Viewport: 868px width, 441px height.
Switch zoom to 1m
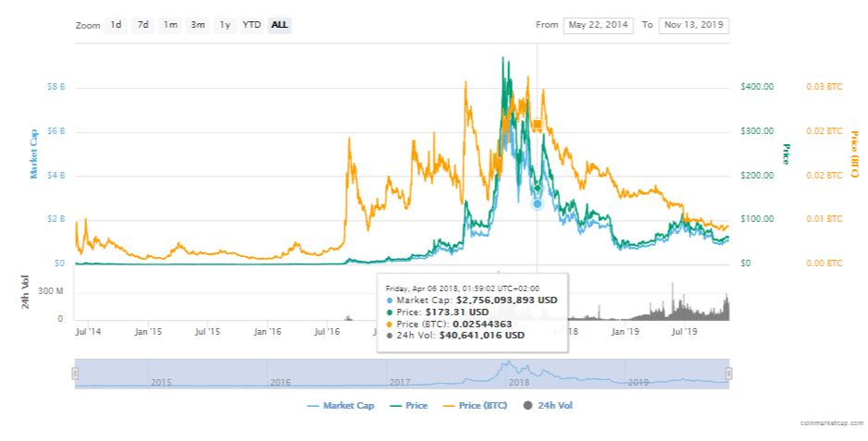tap(170, 25)
